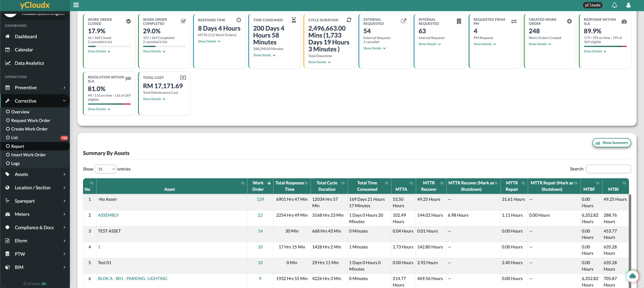Viewport: 644px width, 288px height.
Task: Open the user profile icon
Action: click(628, 5)
